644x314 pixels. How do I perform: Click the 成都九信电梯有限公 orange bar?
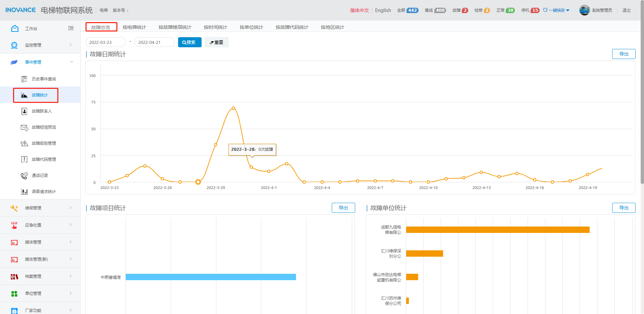point(498,230)
